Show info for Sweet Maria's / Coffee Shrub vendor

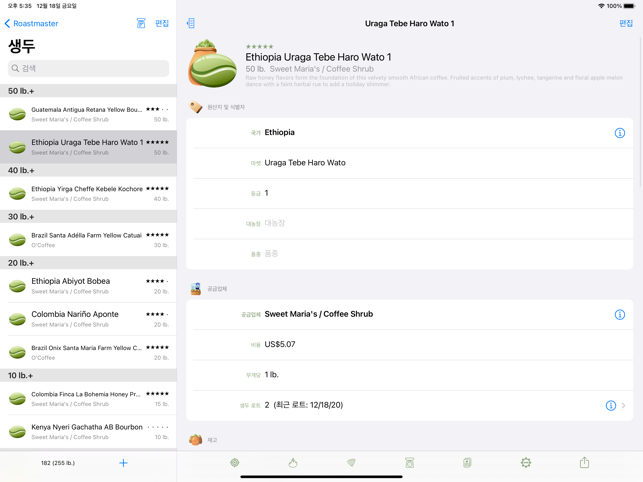coord(620,315)
